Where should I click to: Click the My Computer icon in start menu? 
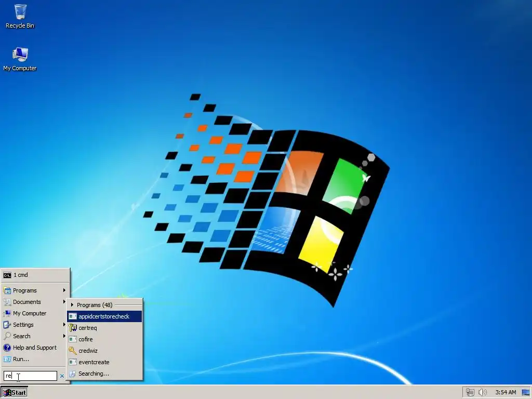[7, 313]
